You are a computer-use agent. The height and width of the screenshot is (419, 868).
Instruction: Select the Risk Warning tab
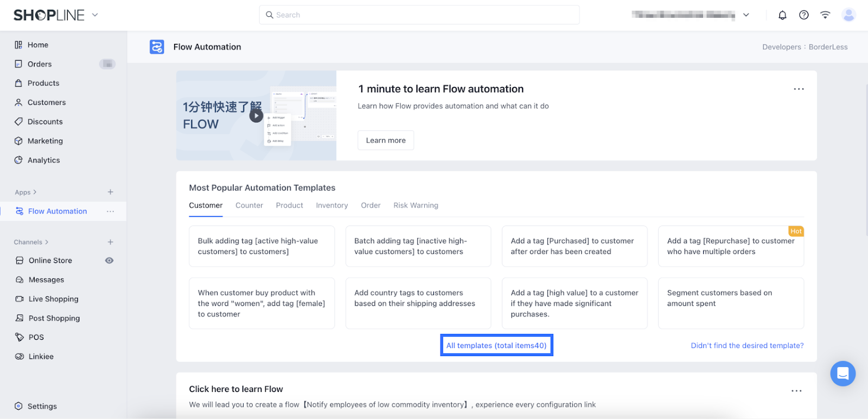click(416, 205)
